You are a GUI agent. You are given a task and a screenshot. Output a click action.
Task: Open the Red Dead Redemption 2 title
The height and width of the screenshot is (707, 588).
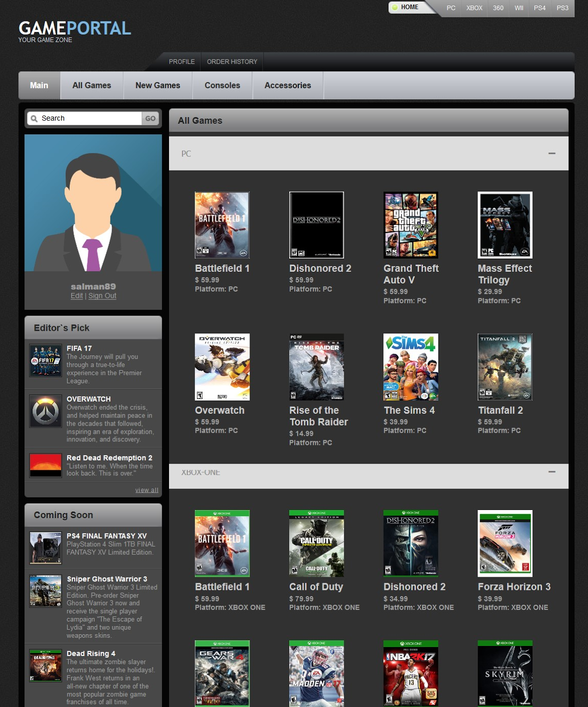click(x=109, y=458)
